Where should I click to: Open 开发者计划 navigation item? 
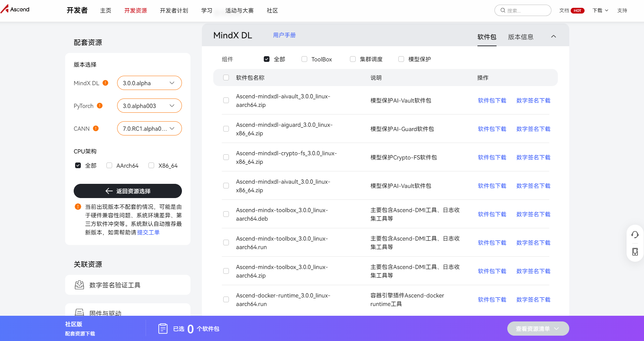coord(174,11)
